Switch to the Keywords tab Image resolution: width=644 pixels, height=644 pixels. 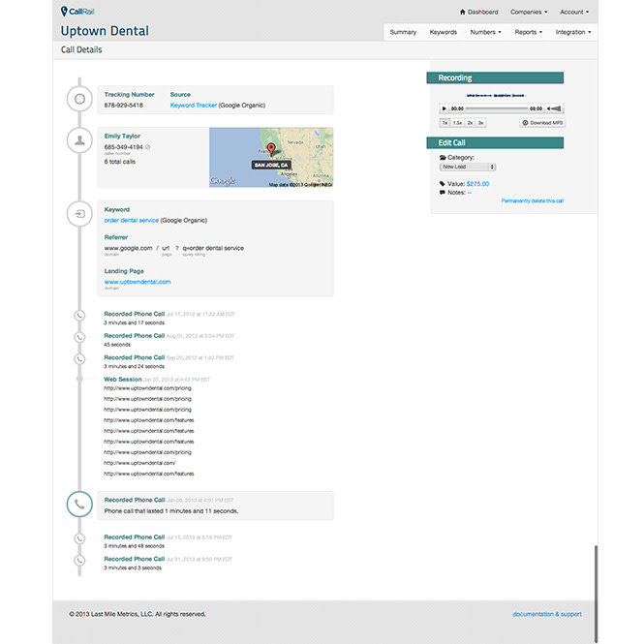click(444, 32)
